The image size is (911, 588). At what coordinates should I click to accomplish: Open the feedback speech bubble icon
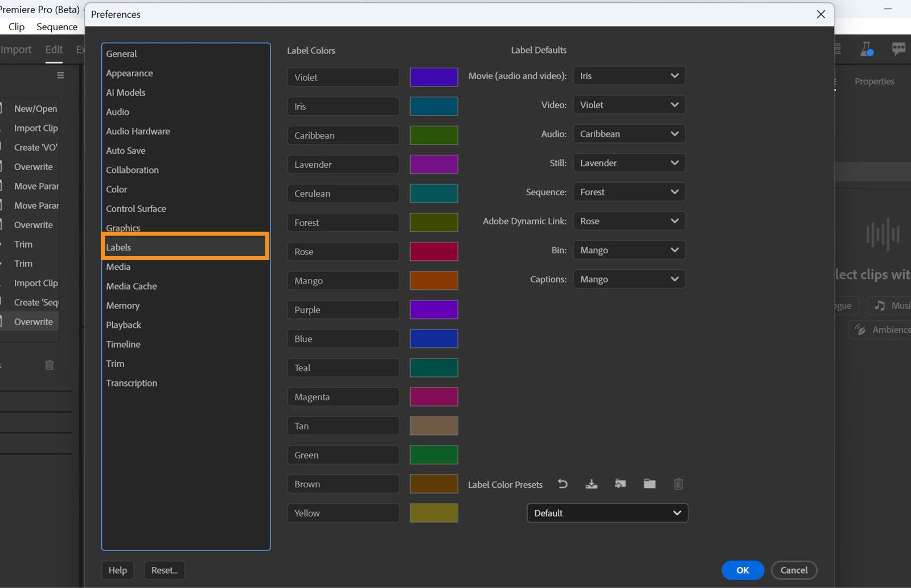coord(898,49)
